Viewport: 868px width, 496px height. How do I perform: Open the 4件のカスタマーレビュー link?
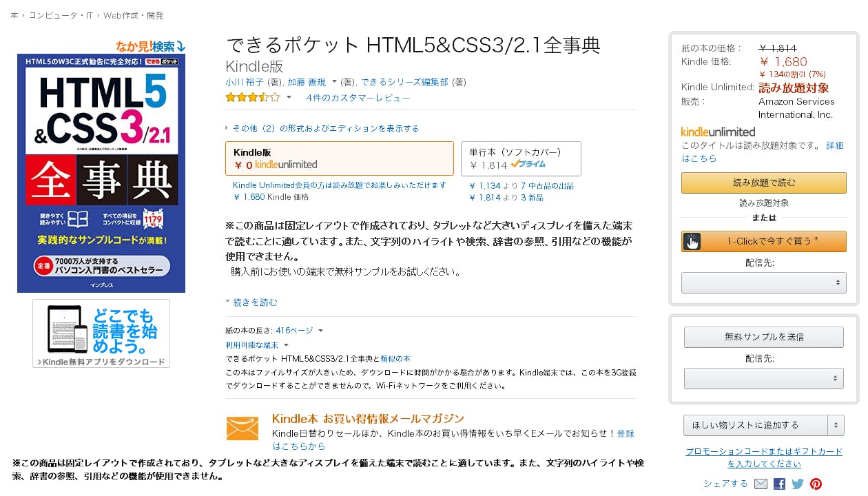[358, 98]
